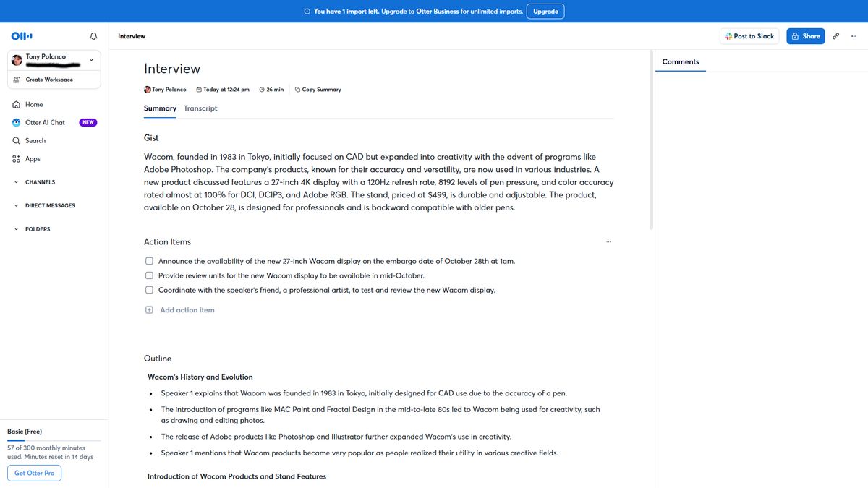Click the calendar icon by date
This screenshot has width=868, height=488.
pyautogui.click(x=199, y=90)
